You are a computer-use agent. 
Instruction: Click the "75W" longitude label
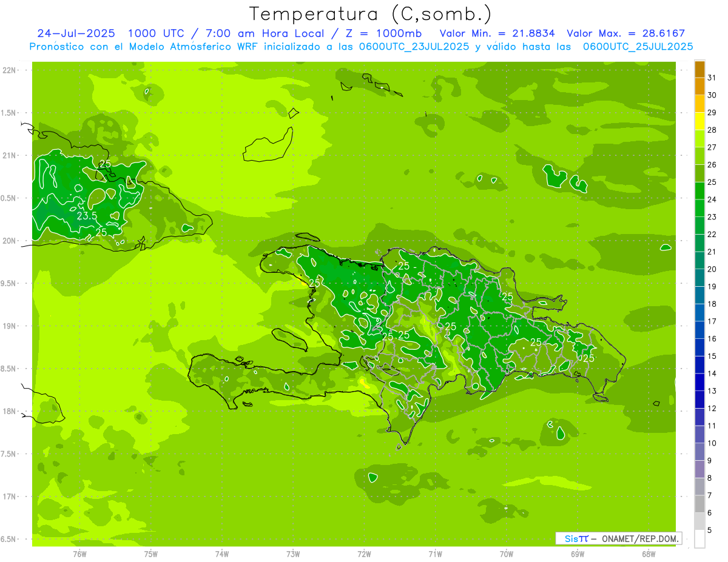point(151,554)
